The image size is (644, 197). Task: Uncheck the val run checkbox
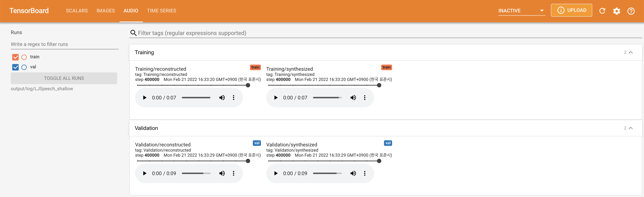tap(15, 67)
